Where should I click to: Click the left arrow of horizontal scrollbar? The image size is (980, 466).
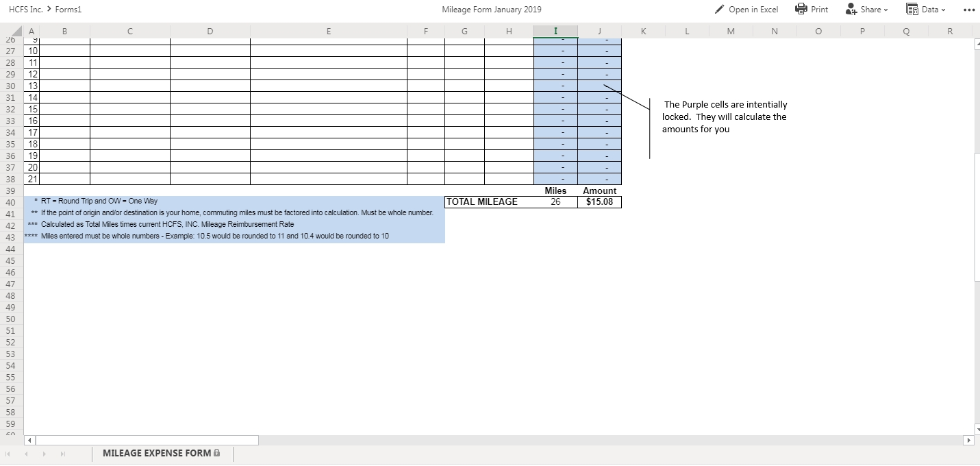(x=29, y=440)
